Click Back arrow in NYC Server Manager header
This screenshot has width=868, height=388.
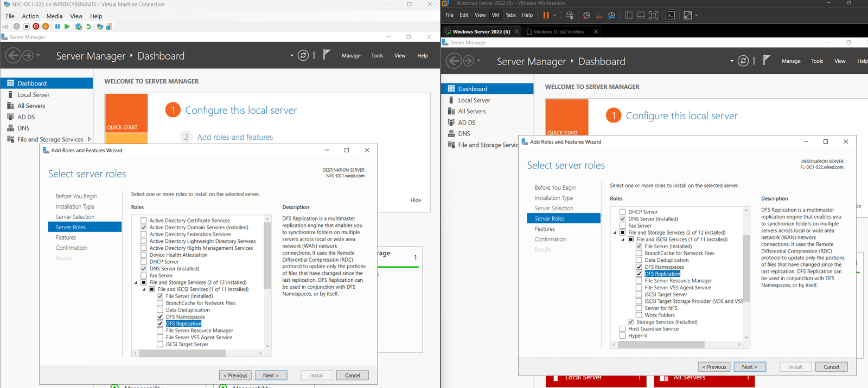pos(14,55)
